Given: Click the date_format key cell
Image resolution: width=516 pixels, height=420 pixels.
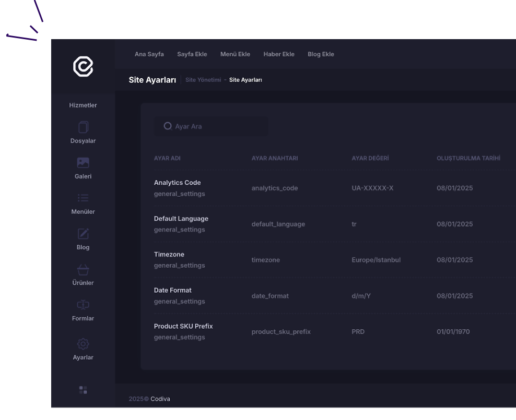Looking at the screenshot, I should tap(270, 296).
